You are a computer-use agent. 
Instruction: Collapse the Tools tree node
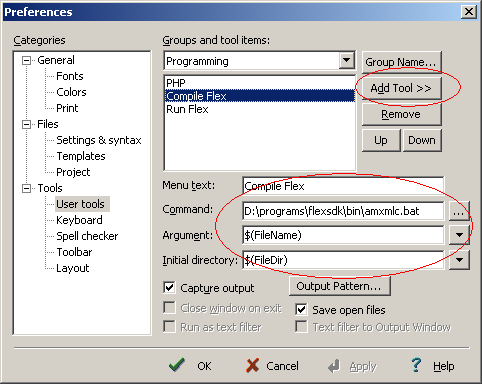26,189
